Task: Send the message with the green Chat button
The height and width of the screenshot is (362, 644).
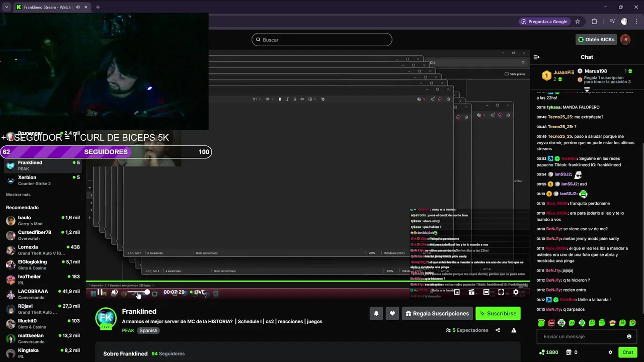Action: point(627,352)
